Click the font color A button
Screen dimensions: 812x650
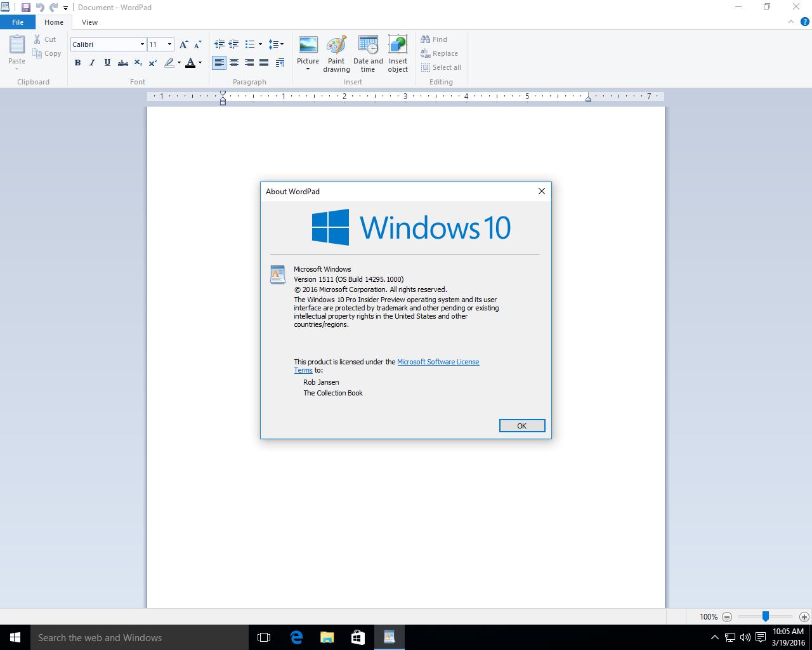pos(190,63)
